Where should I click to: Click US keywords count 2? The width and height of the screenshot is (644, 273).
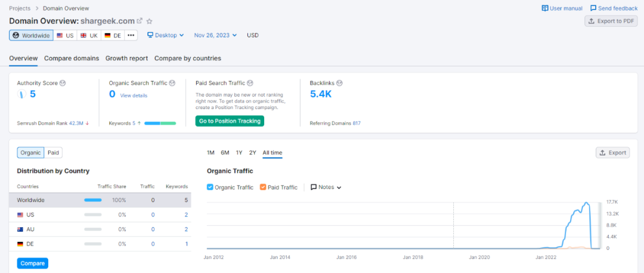[x=186, y=215]
